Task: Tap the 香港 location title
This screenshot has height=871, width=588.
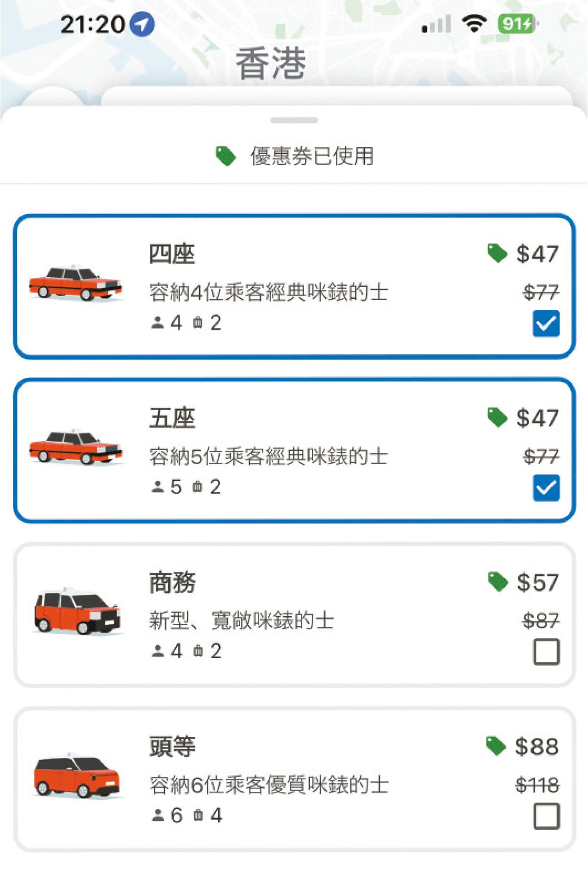Action: [271, 63]
